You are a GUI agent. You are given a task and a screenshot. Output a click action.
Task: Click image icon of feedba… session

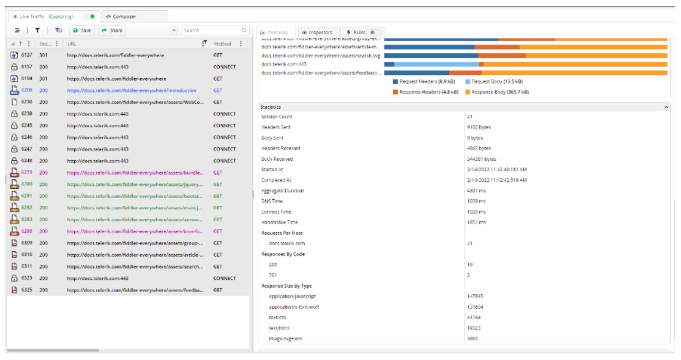[14, 290]
